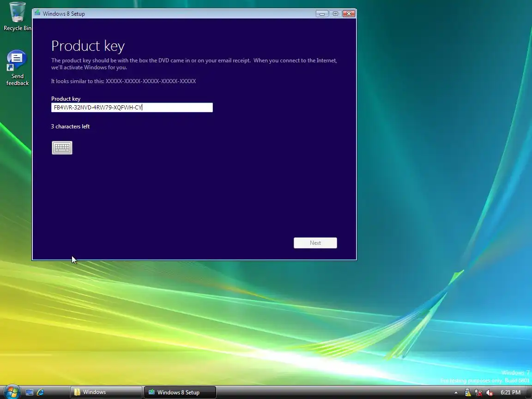Open the Recycle Bin desktop icon
This screenshot has height=399, width=532.
17,17
